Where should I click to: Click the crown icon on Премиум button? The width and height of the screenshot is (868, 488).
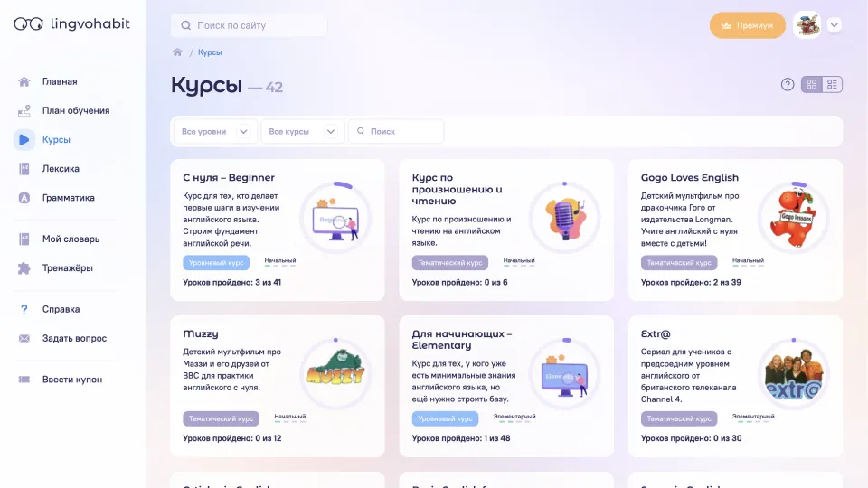pyautogui.click(x=726, y=25)
